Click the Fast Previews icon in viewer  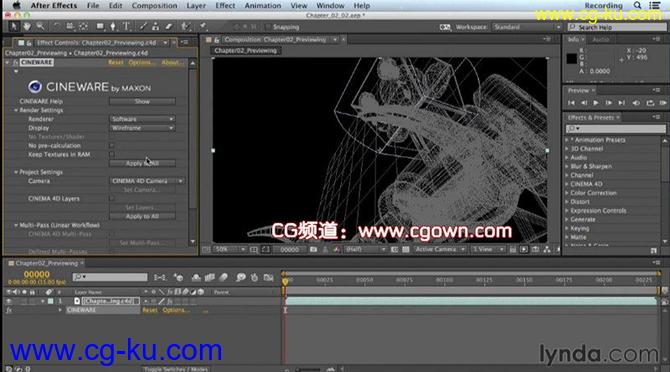pyautogui.click(x=524, y=249)
